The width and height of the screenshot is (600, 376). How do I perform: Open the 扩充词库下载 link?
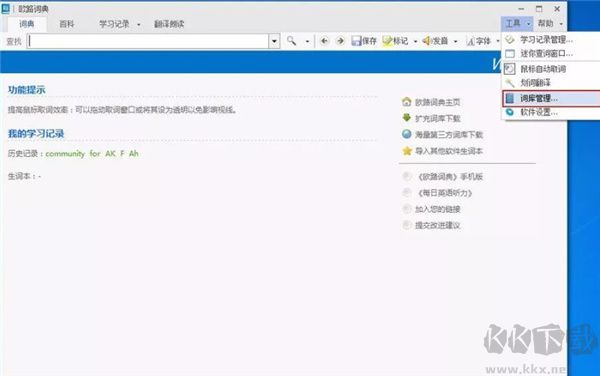437,119
